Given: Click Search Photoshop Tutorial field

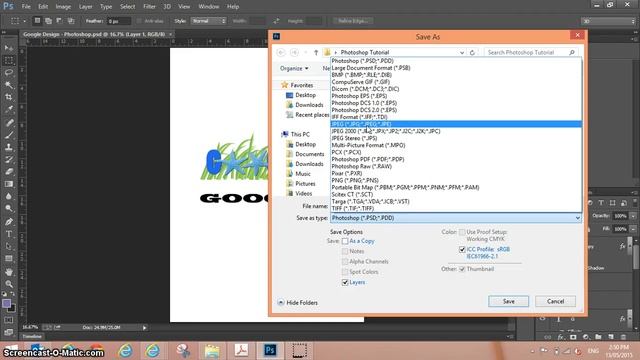Looking at the screenshot, I should click(x=531, y=52).
